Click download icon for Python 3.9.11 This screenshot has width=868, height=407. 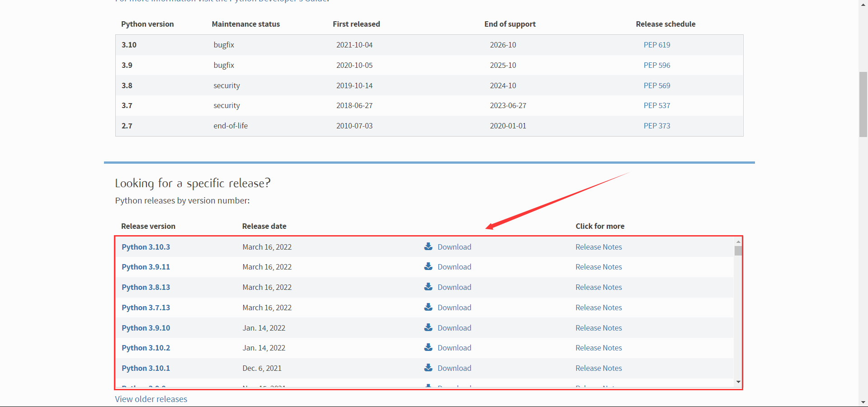[x=428, y=266]
